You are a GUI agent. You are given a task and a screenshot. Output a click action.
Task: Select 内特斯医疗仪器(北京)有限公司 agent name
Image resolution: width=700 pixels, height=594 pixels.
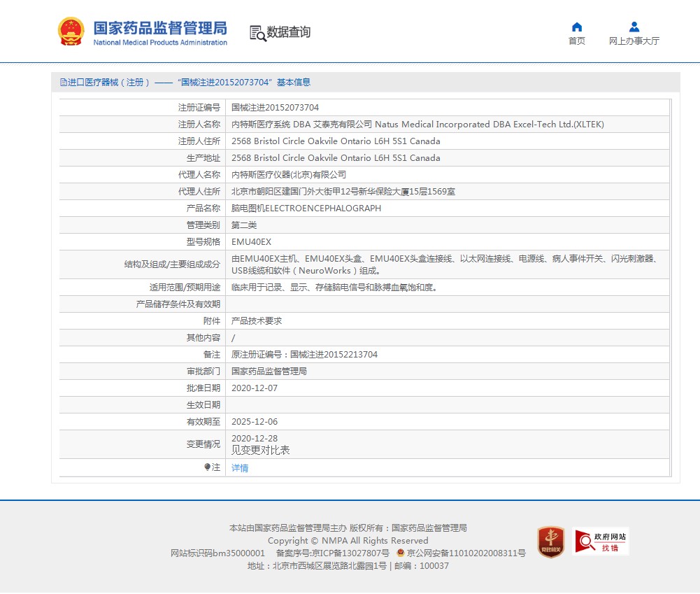[x=288, y=175]
